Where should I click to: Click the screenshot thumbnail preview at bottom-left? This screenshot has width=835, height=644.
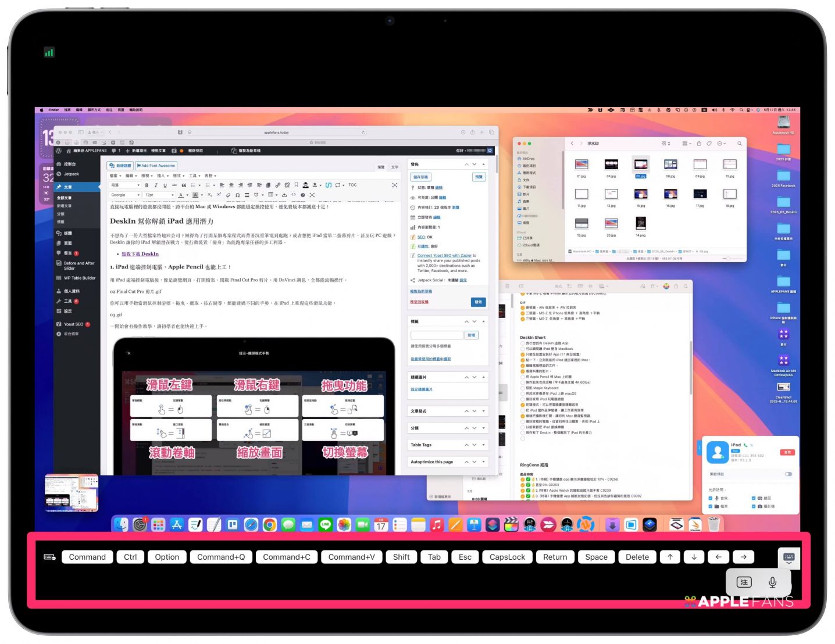pos(72,493)
